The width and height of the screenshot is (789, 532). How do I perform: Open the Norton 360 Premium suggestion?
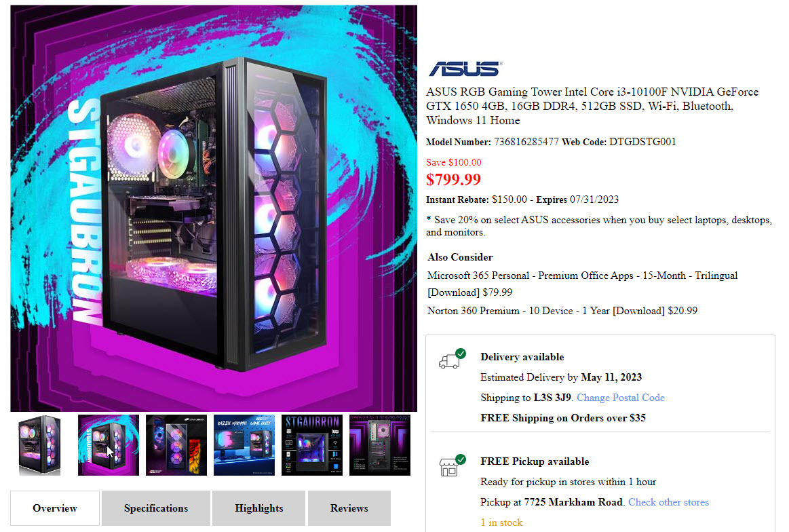coord(562,311)
